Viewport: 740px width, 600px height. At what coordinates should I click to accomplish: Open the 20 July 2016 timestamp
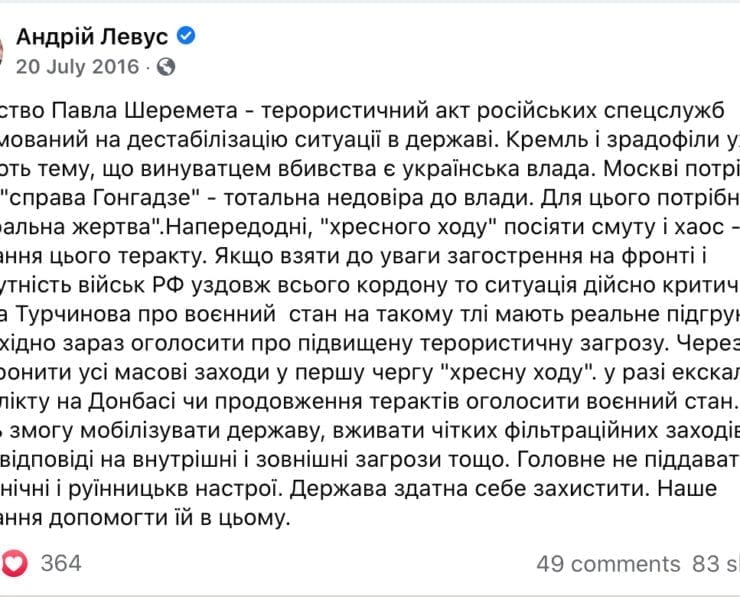[x=78, y=67]
